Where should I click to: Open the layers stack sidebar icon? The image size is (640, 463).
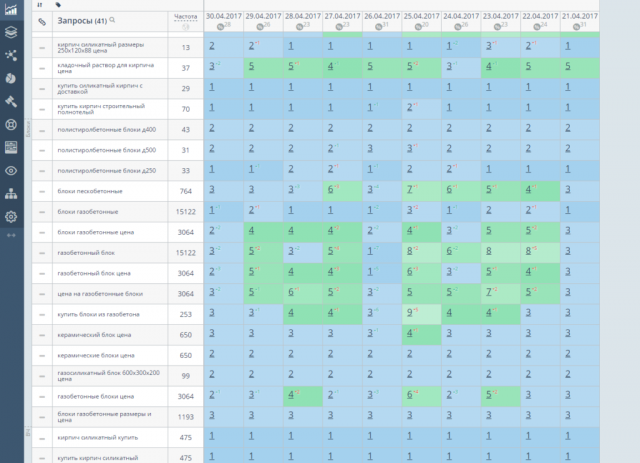(11, 32)
